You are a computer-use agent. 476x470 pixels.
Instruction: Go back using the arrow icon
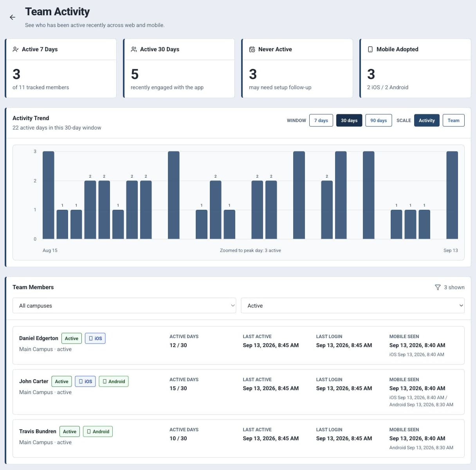pyautogui.click(x=13, y=17)
